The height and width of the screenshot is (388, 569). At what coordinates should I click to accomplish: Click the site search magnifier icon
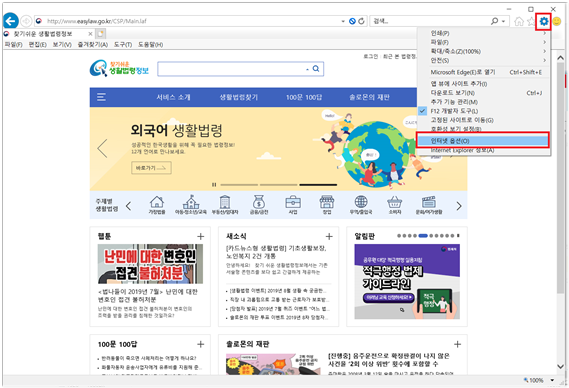[316, 69]
